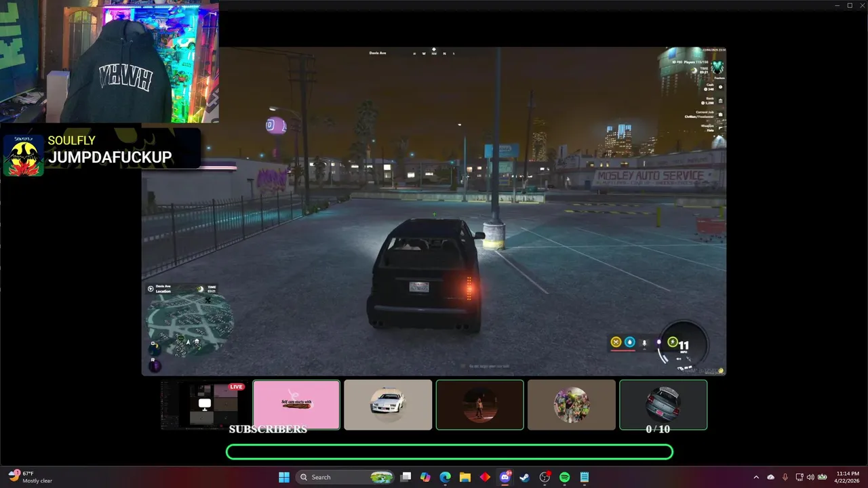
Task: Click the Cash coin icon in HUD
Action: pos(720,87)
